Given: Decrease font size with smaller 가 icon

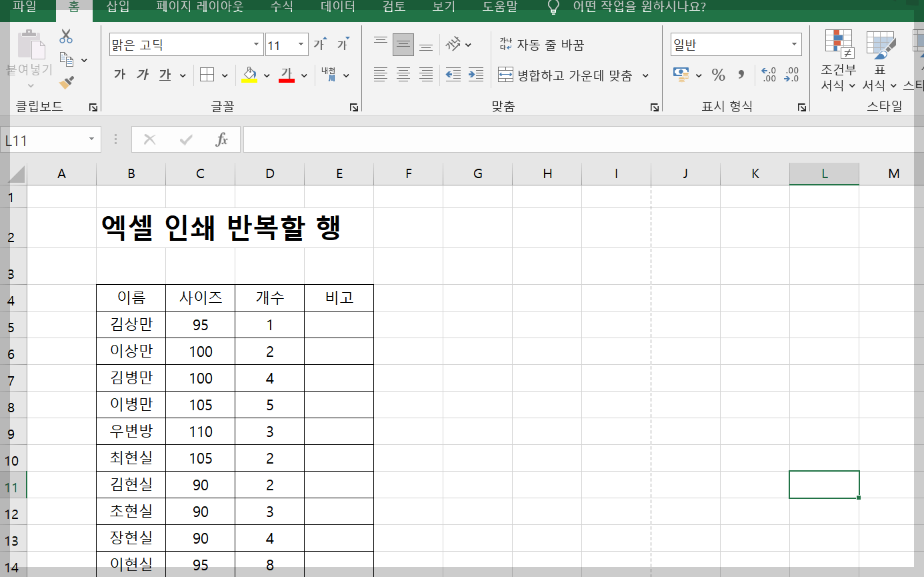Looking at the screenshot, I should click(343, 45).
